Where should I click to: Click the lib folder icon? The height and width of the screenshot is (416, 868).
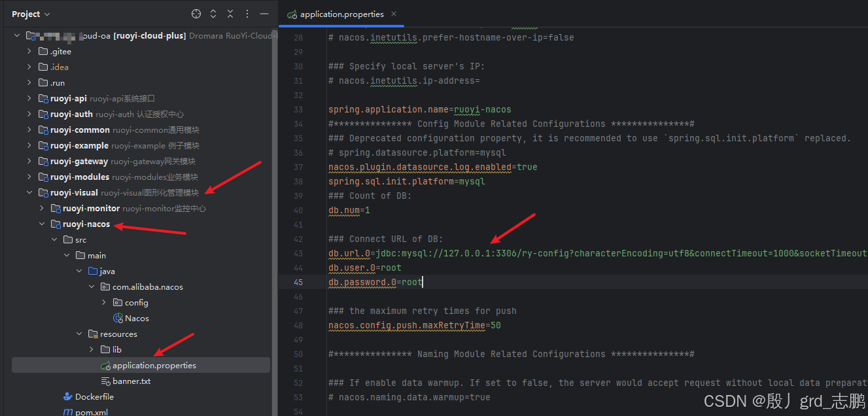(105, 349)
